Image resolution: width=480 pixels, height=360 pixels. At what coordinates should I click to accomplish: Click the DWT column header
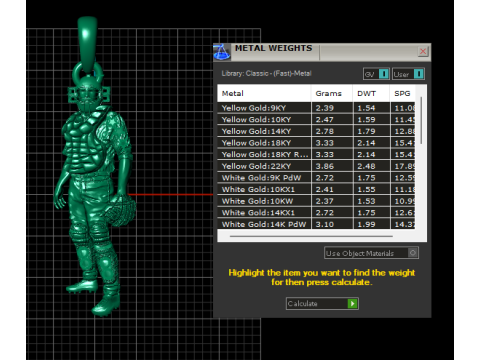click(x=371, y=93)
